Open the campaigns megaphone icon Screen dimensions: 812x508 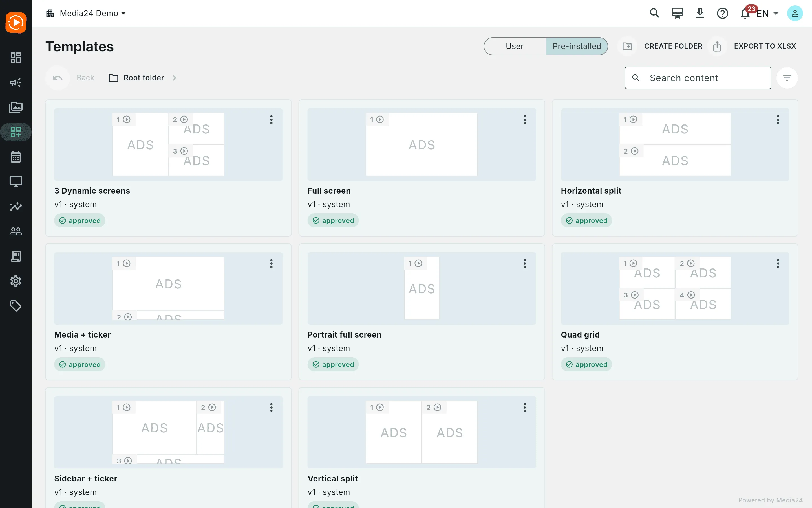[x=16, y=82]
